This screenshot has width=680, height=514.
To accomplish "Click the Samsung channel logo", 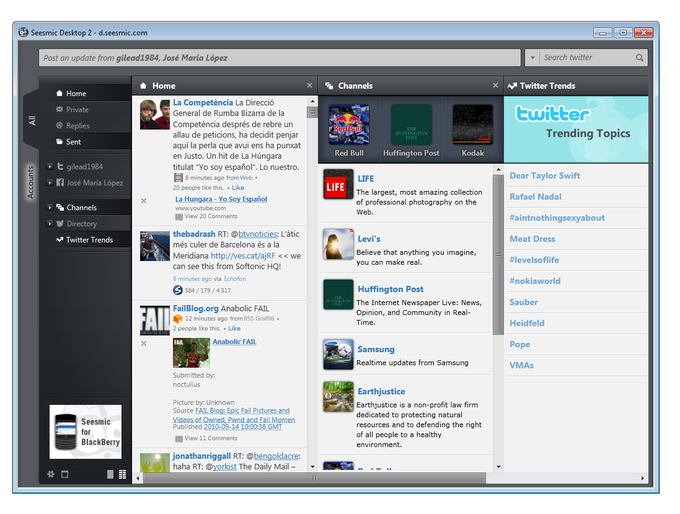I will click(338, 354).
